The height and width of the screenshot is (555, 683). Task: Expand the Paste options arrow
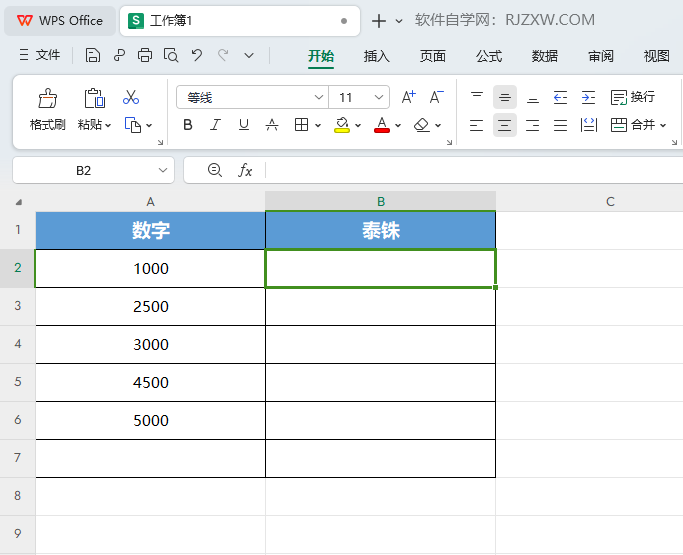tap(108, 125)
